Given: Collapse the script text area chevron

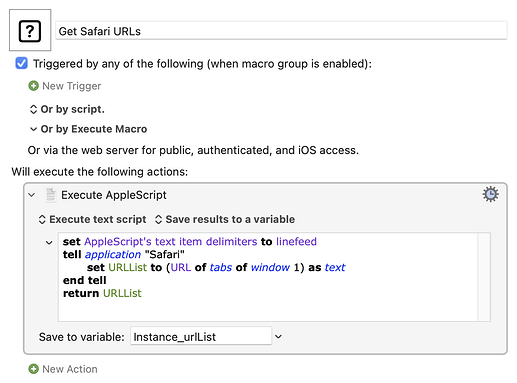Looking at the screenshot, I should coord(49,243).
